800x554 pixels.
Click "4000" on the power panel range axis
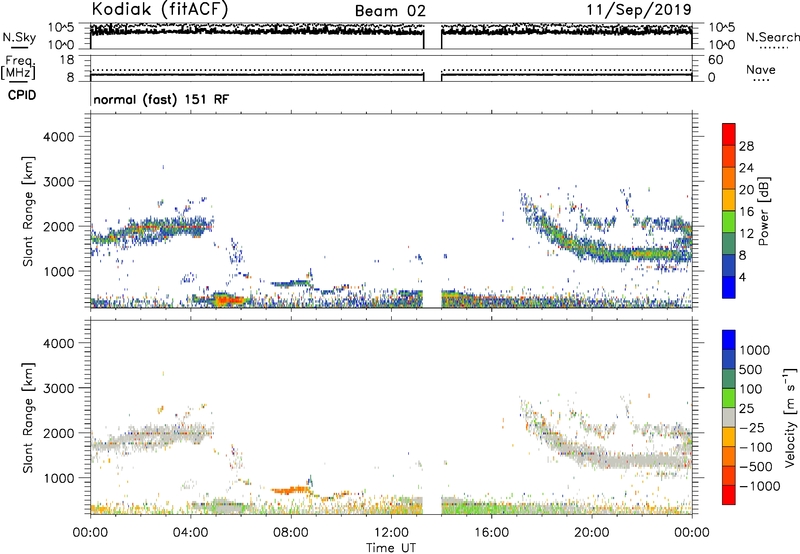coord(58,137)
